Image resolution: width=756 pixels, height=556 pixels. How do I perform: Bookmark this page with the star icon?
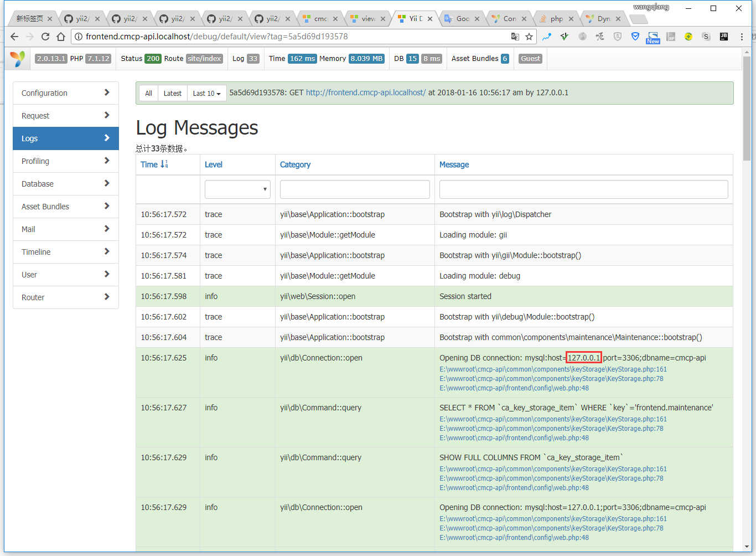[529, 37]
